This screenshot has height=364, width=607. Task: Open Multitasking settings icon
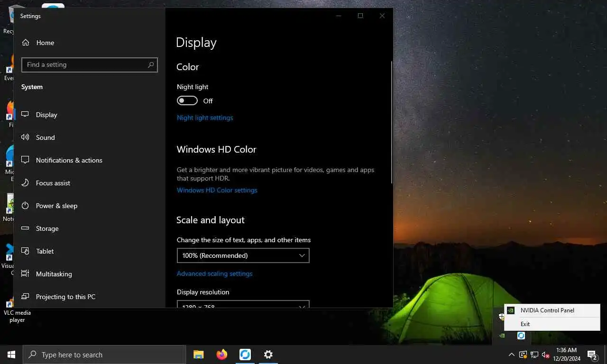pyautogui.click(x=25, y=274)
